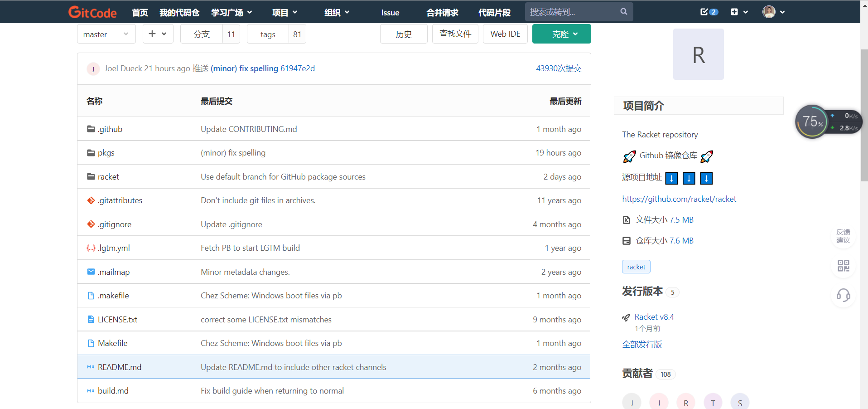Click the .gitignore git file icon
The width and height of the screenshot is (868, 409).
tap(91, 224)
